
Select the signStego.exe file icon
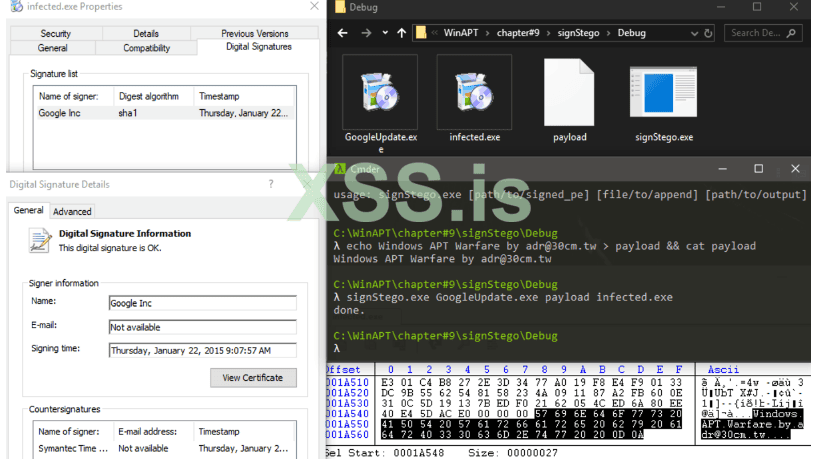pyautogui.click(x=663, y=92)
